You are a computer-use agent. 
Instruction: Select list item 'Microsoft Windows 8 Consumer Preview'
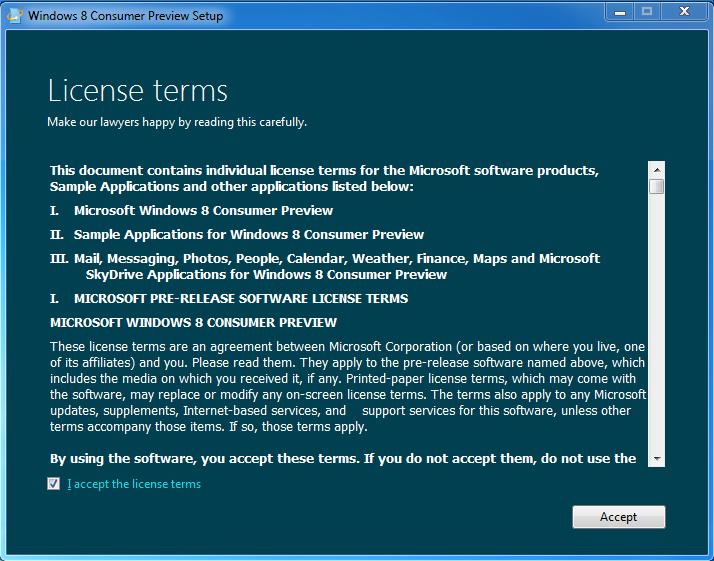(203, 210)
